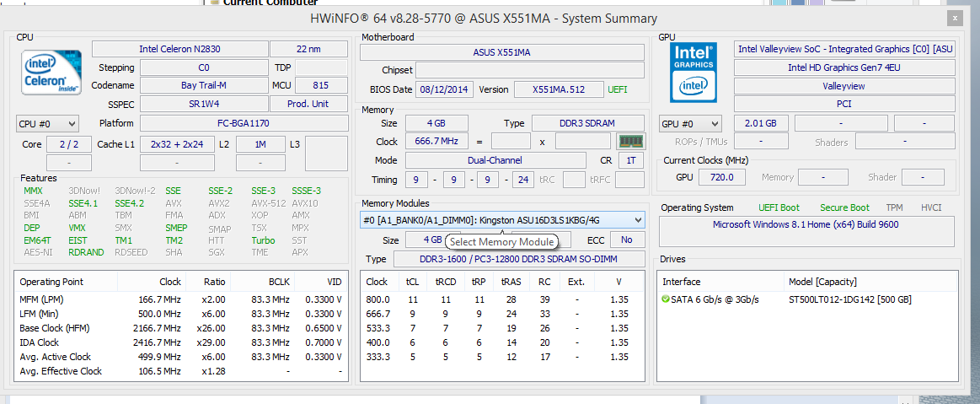
Task: Click the Dual-Channel mode field
Action: click(x=495, y=160)
